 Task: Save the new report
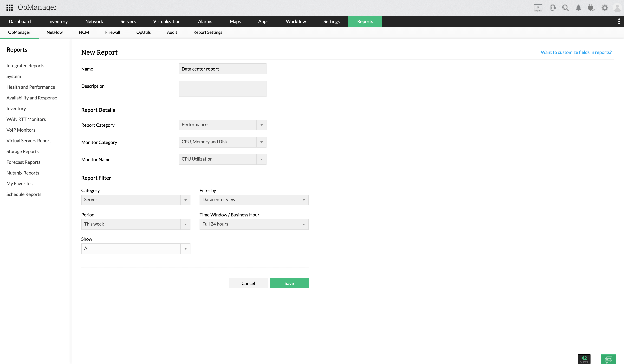[289, 283]
